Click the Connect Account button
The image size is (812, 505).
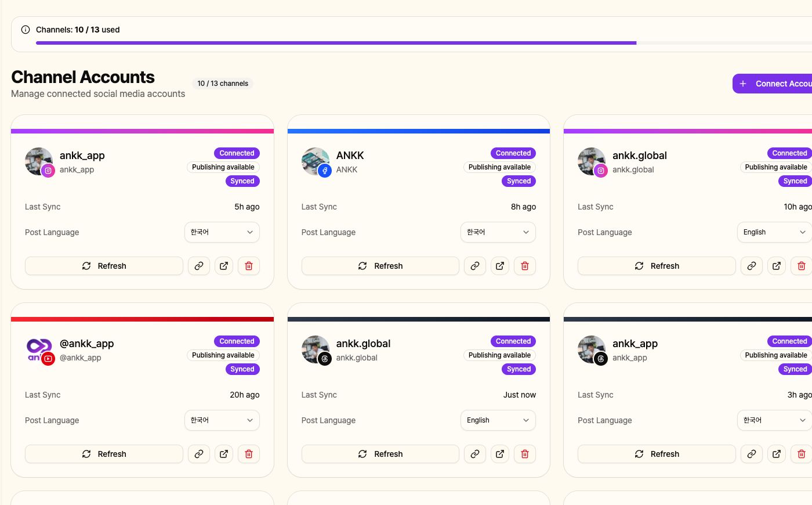coord(773,84)
